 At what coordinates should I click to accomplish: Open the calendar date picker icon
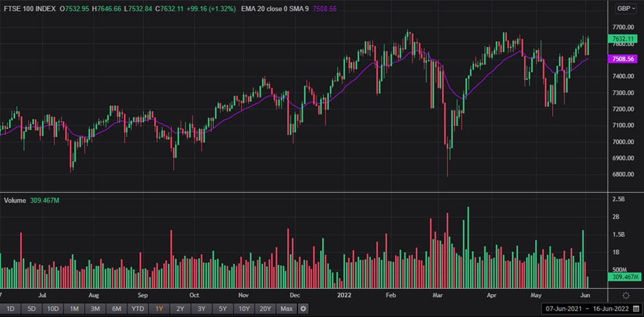636,308
